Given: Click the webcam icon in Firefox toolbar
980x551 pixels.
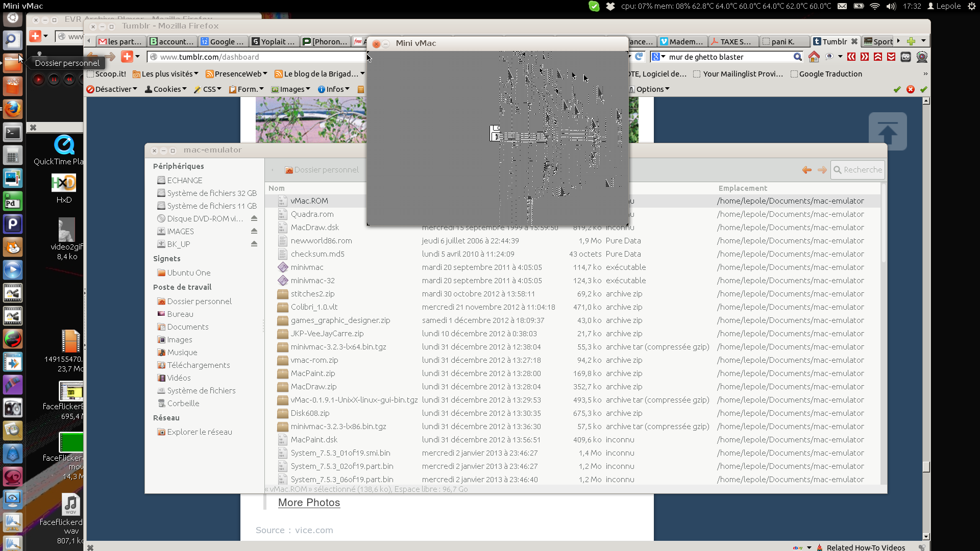Looking at the screenshot, I should pyautogui.click(x=922, y=57).
